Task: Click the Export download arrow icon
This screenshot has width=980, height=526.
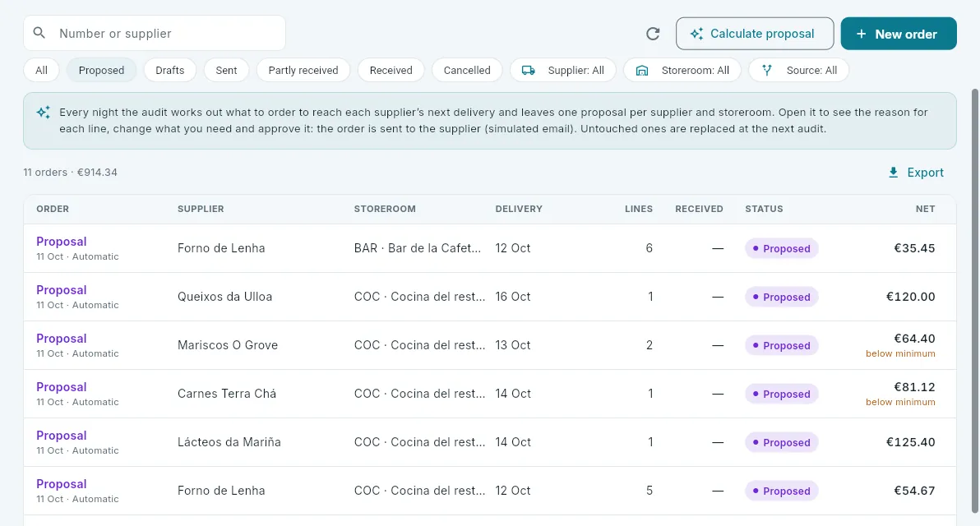Action: [893, 173]
